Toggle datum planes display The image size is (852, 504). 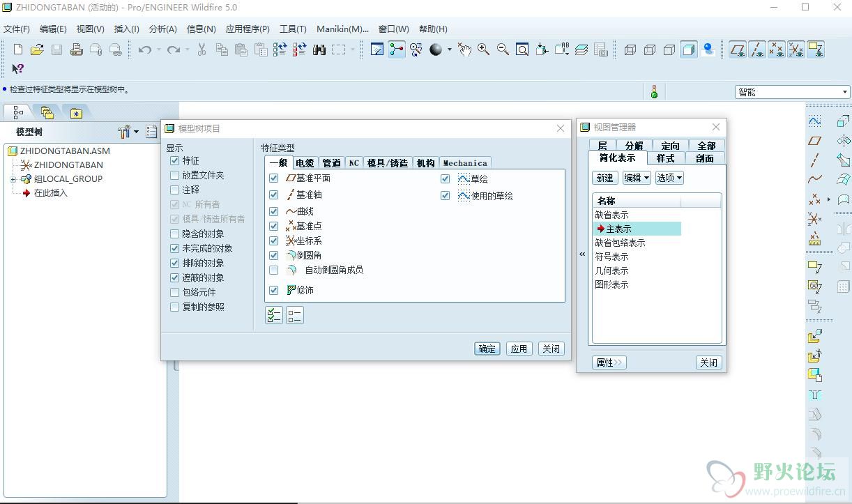click(x=738, y=49)
